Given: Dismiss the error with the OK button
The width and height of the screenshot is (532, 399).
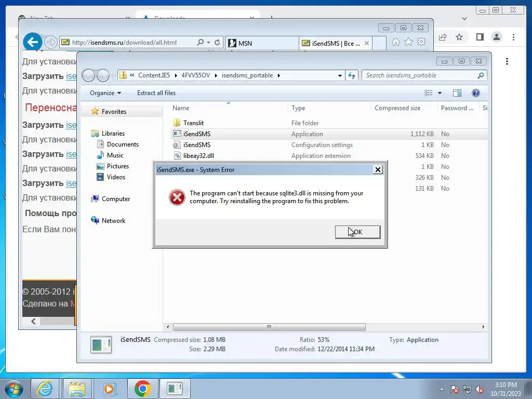Looking at the screenshot, I should pos(357,232).
